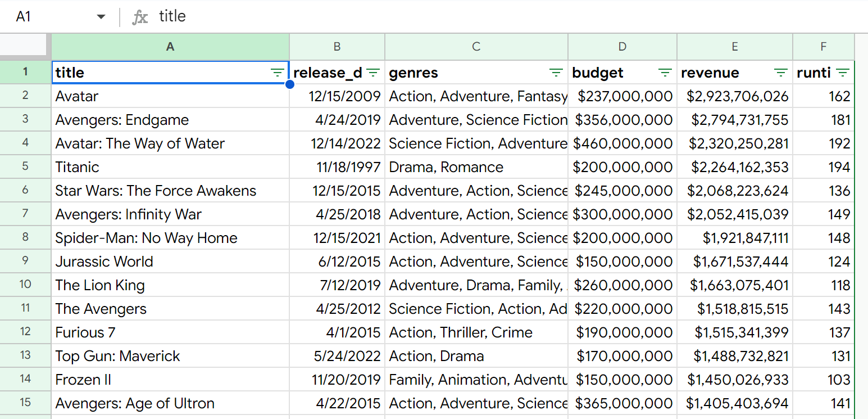Open the revenue column filter icon

[781, 73]
